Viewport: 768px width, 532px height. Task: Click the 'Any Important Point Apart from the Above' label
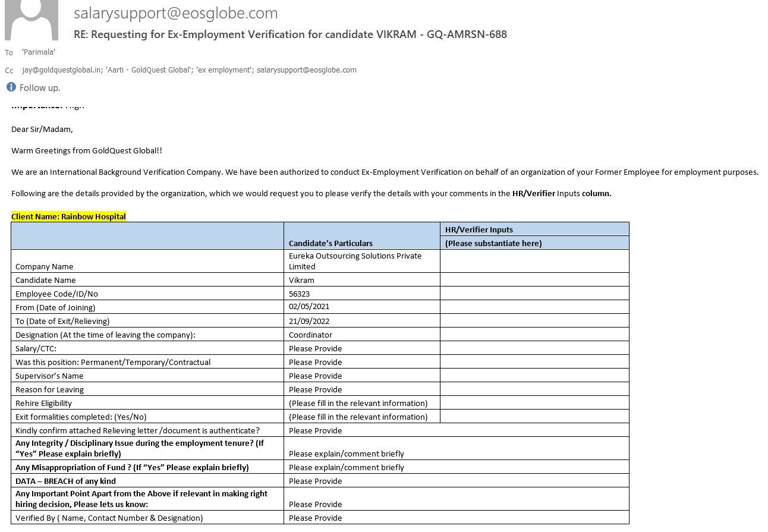(141, 499)
